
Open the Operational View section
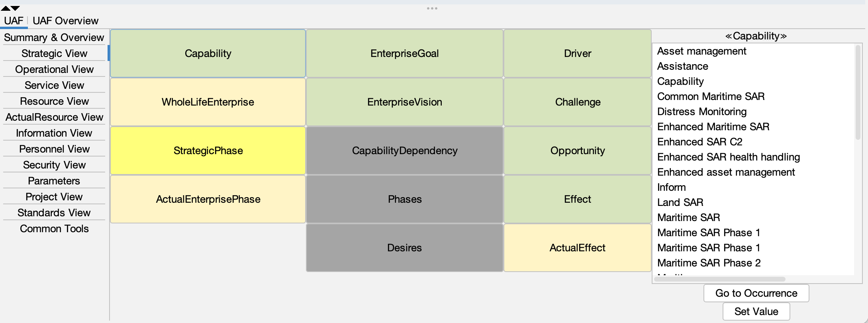pos(54,69)
